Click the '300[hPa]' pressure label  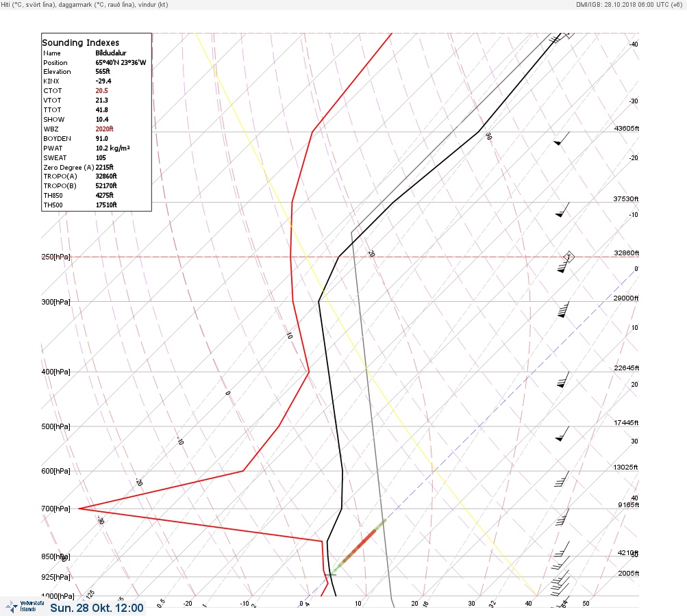55,302
